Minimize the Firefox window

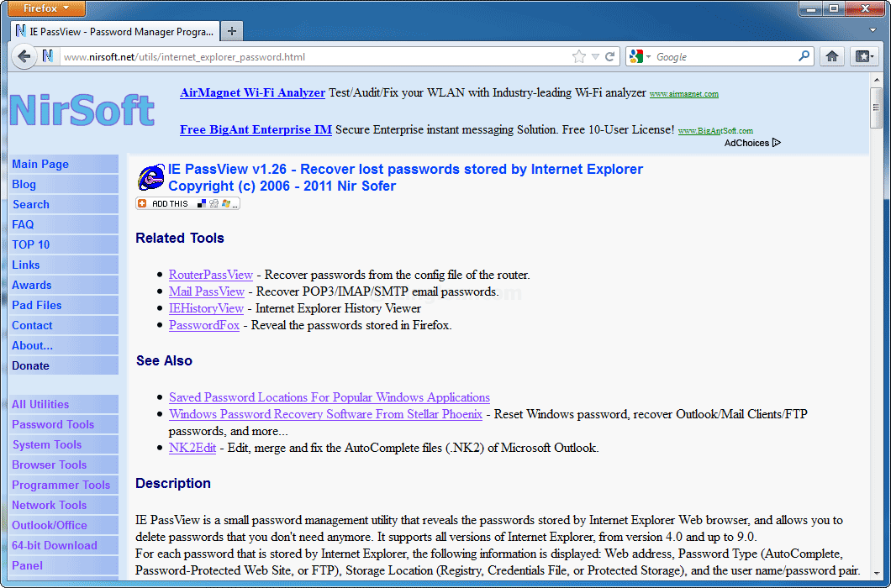pyautogui.click(x=811, y=8)
